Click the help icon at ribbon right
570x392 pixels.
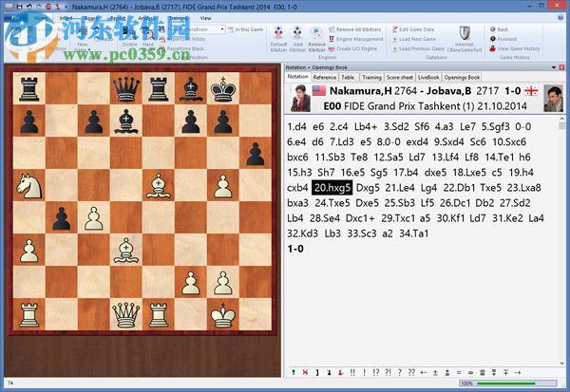pos(560,17)
